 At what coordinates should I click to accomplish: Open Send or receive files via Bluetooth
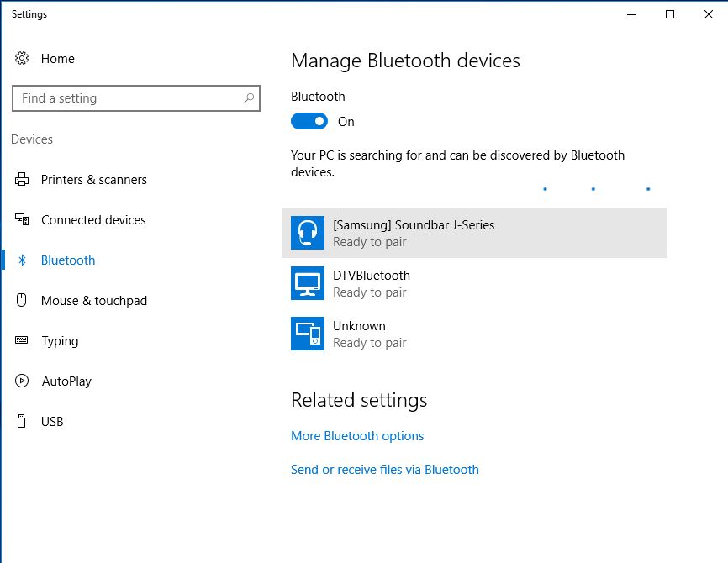[384, 470]
